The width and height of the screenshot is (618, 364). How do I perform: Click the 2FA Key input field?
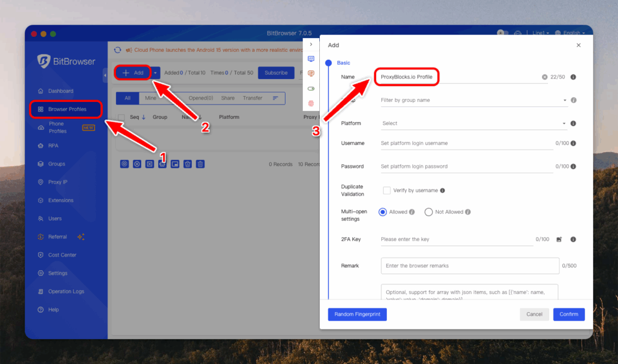[x=457, y=240]
